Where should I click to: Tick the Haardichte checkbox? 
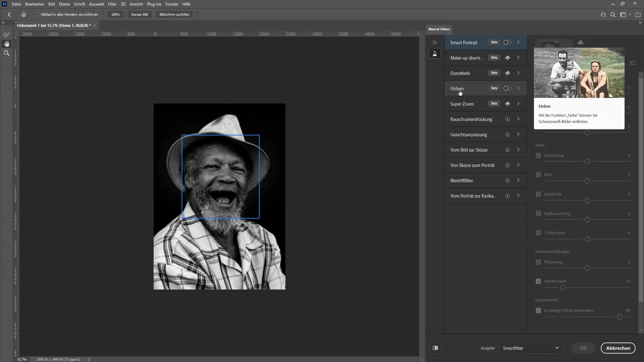click(538, 194)
